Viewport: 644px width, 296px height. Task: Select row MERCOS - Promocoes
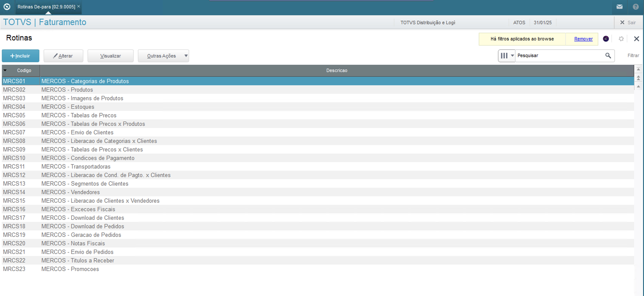pyautogui.click(x=318, y=269)
